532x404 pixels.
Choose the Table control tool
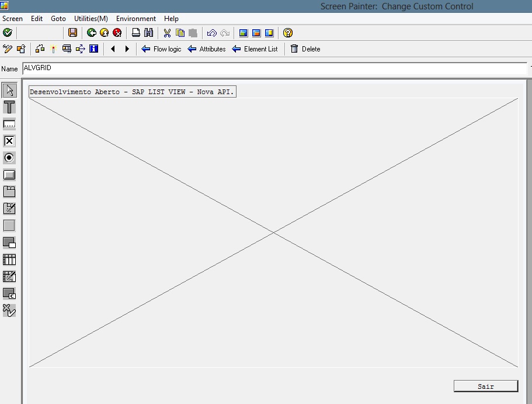click(9, 260)
